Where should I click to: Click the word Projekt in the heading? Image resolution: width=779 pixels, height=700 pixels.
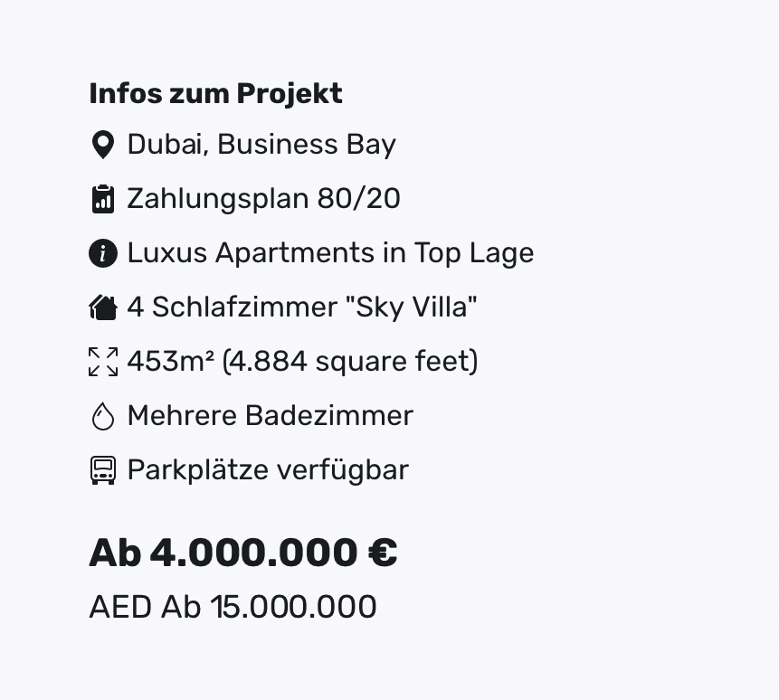pyautogui.click(x=290, y=94)
